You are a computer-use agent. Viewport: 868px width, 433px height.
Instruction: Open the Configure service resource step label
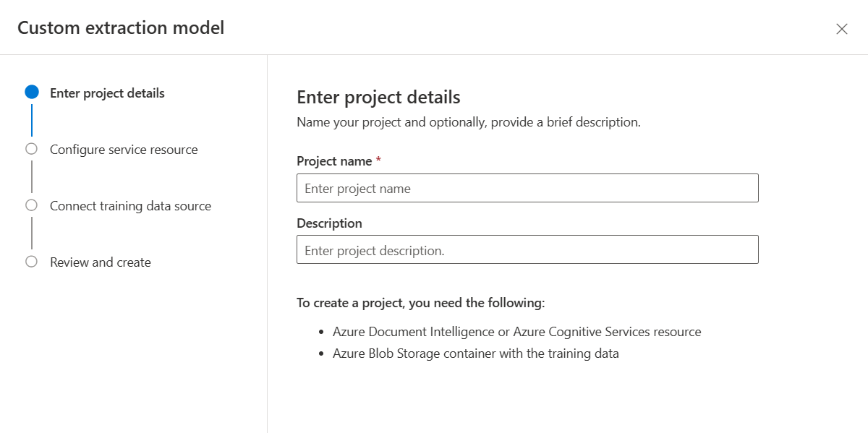click(x=124, y=149)
